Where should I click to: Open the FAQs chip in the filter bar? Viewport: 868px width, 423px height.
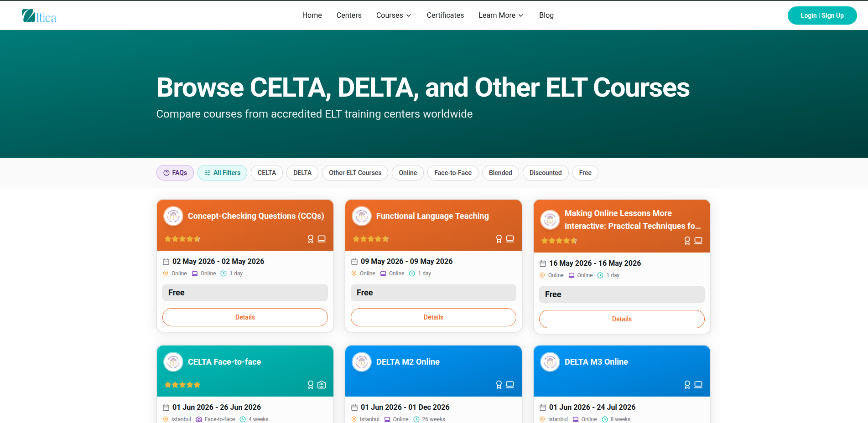(175, 173)
